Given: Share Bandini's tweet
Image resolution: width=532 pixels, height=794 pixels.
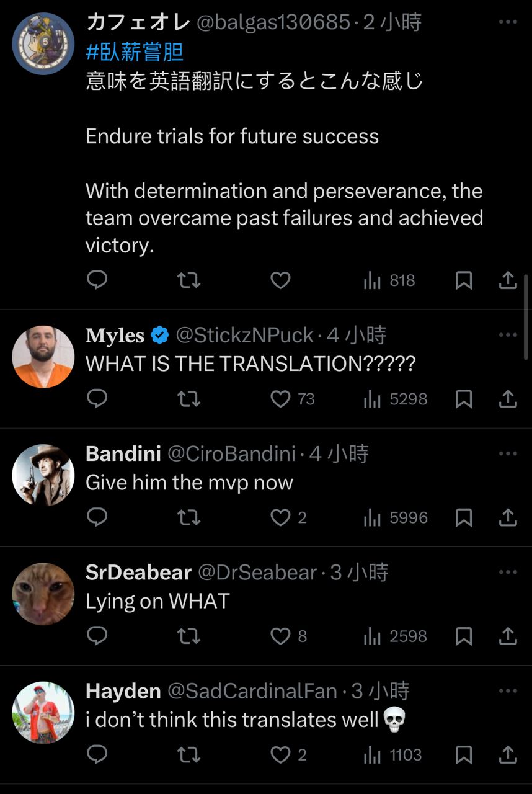Looking at the screenshot, I should (508, 517).
